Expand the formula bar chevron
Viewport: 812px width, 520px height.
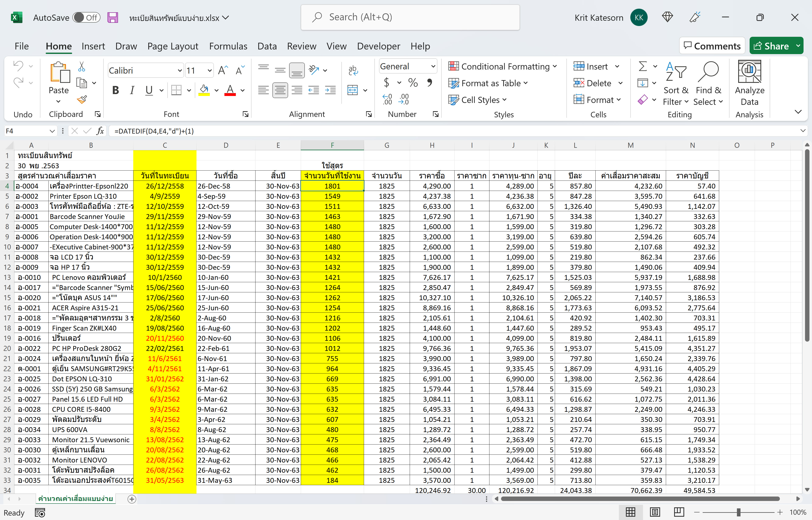[x=803, y=131]
